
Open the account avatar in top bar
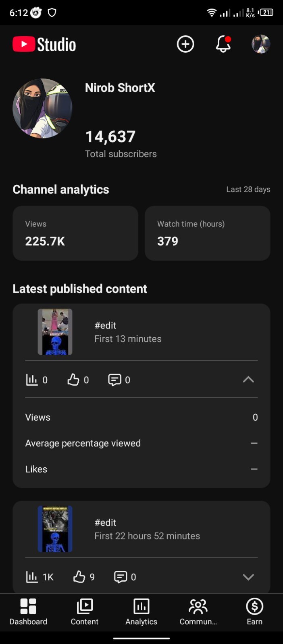coord(261,44)
